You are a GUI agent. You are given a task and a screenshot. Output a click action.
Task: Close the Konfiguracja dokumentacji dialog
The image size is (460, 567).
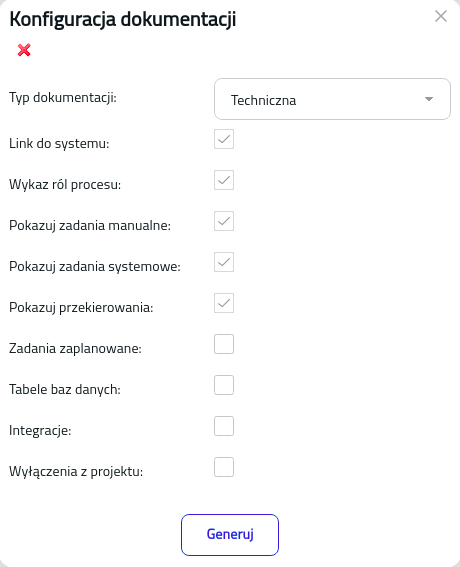tap(441, 16)
